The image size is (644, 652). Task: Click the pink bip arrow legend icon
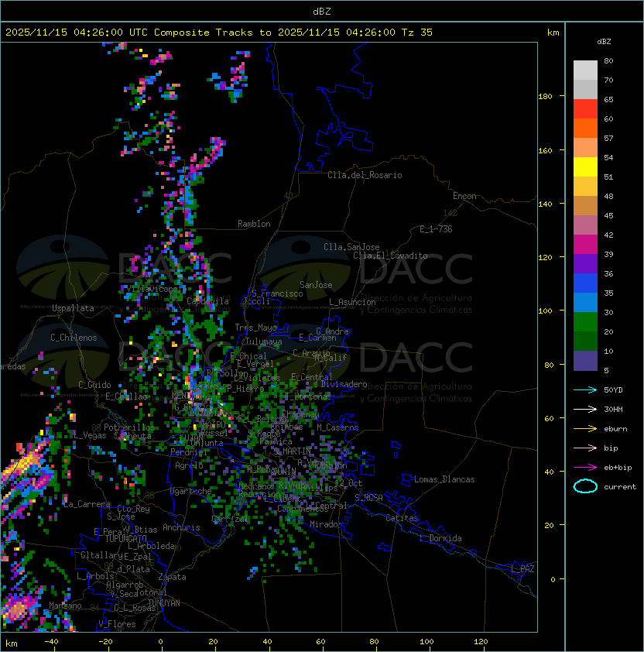[585, 448]
